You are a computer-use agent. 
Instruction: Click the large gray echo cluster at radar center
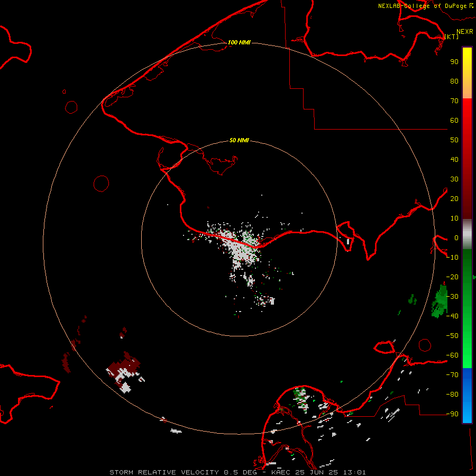(x=241, y=248)
